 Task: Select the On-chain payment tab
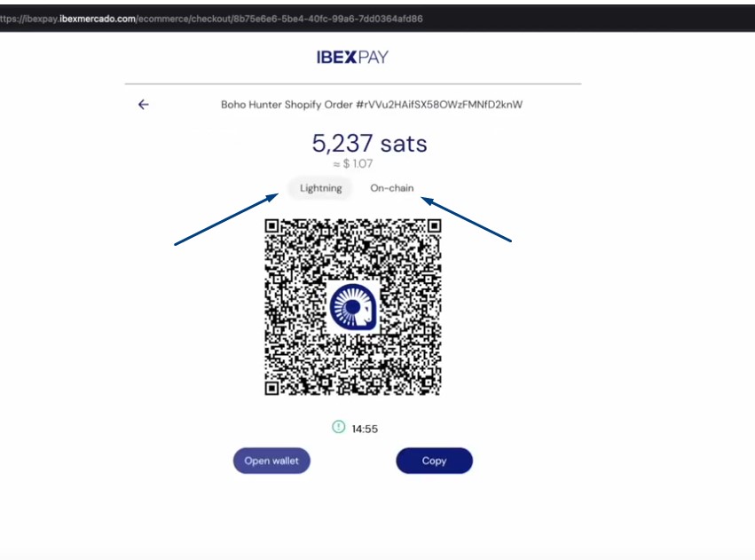pos(391,188)
